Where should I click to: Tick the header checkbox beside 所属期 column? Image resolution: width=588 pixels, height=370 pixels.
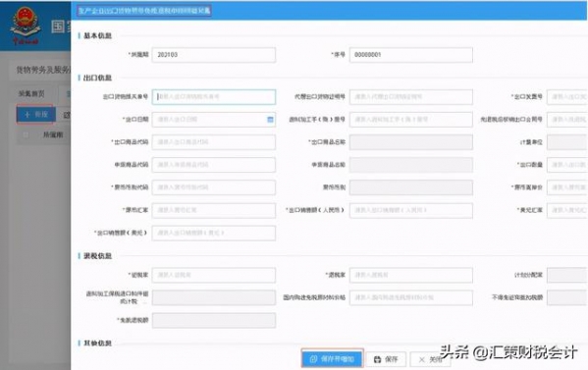coord(26,134)
